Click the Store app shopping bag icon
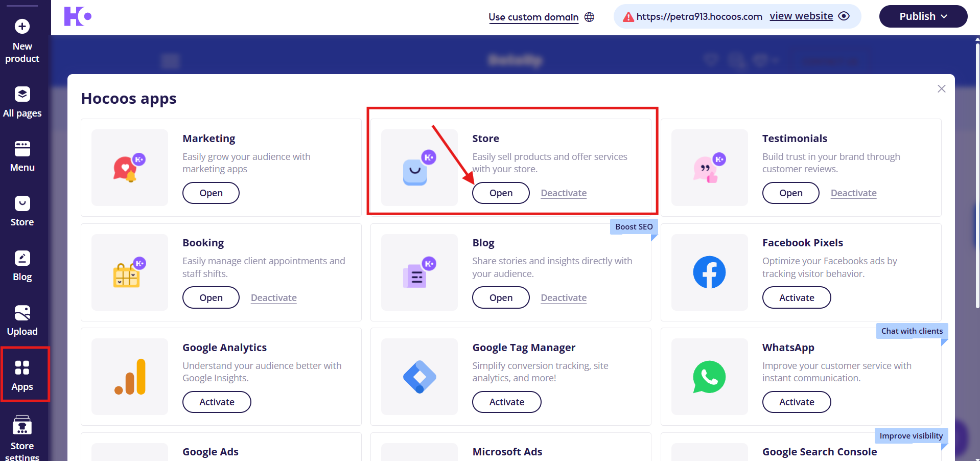This screenshot has width=980, height=461. tap(419, 168)
